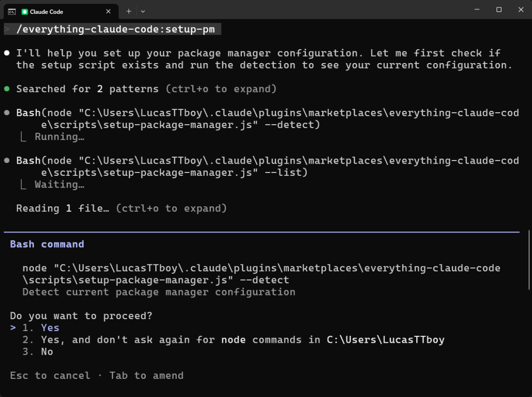Click the bullet before the --detect Bash call
Image resolution: width=532 pixels, height=397 pixels.
(7, 113)
